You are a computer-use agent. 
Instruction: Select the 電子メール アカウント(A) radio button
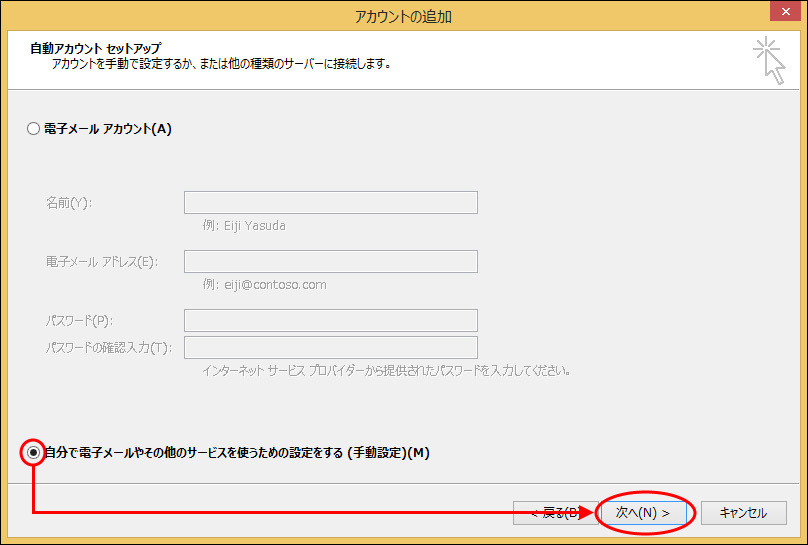coord(33,129)
